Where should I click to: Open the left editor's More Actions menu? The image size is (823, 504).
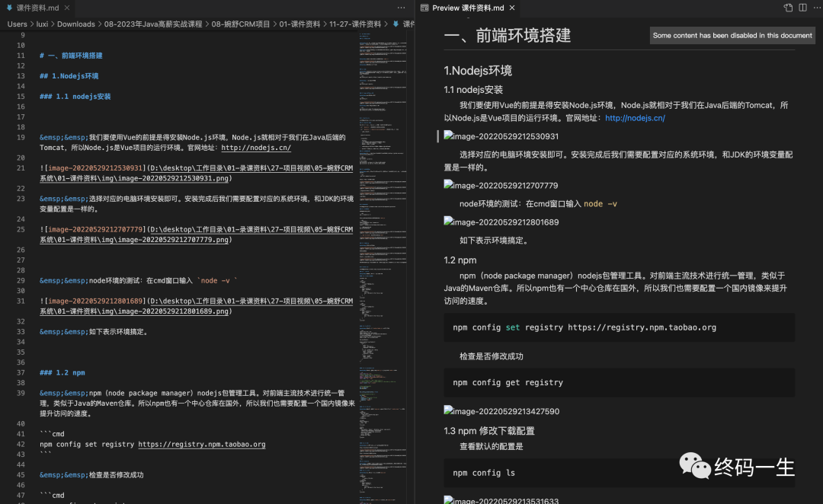(x=401, y=8)
